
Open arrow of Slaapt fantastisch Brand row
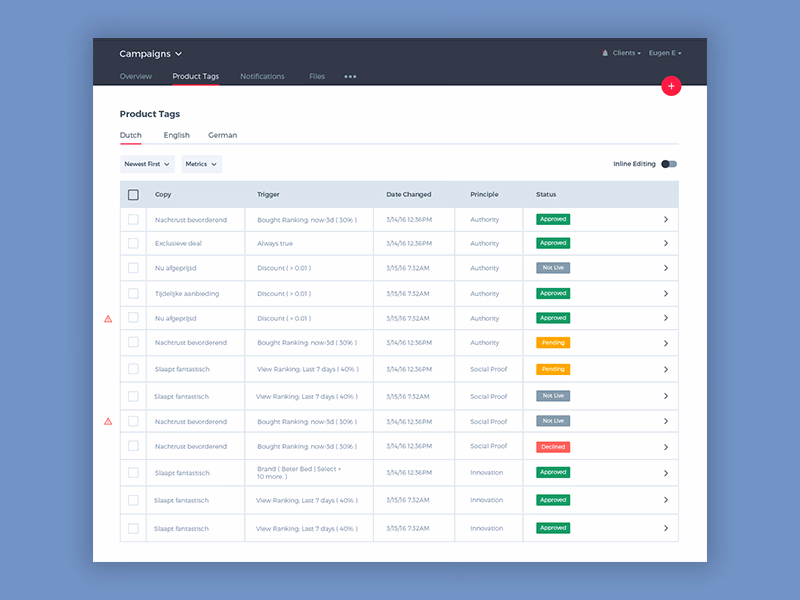point(666,473)
